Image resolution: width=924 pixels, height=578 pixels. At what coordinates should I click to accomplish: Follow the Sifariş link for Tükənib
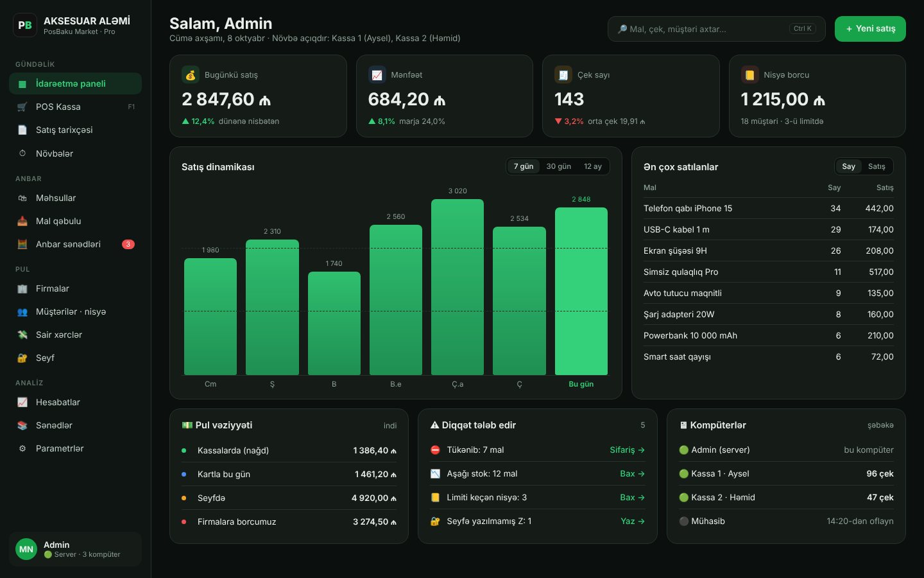[627, 450]
